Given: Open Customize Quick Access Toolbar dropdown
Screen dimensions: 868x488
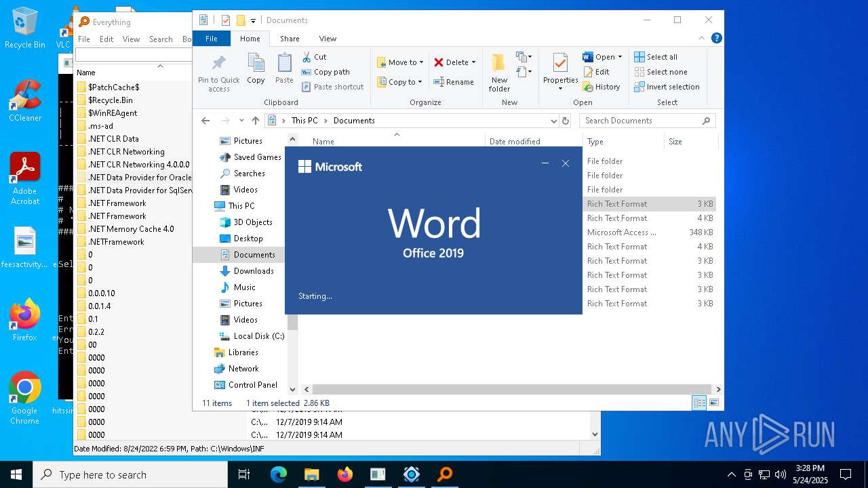Looking at the screenshot, I should pyautogui.click(x=254, y=20).
